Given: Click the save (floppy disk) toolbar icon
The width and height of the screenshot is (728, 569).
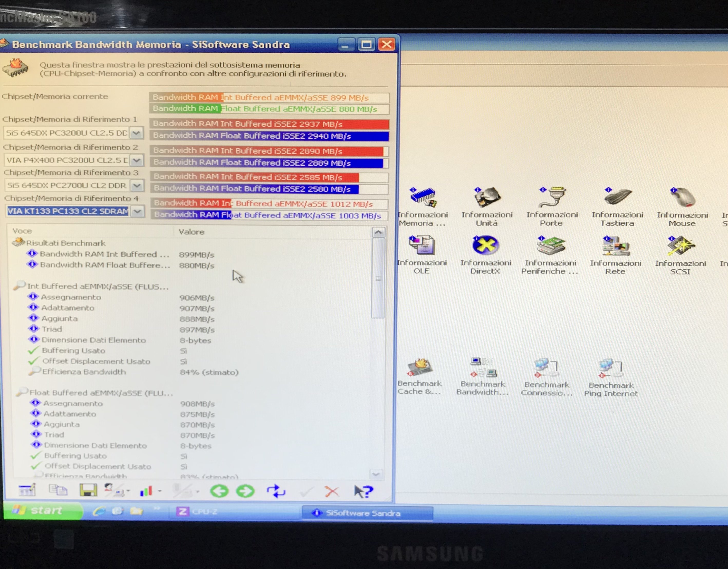Looking at the screenshot, I should tap(88, 490).
